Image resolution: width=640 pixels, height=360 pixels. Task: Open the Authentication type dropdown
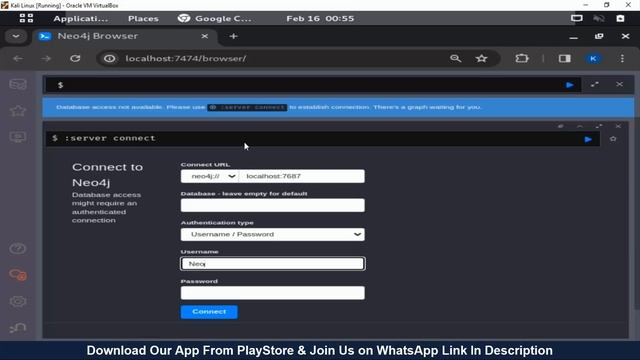(x=273, y=234)
